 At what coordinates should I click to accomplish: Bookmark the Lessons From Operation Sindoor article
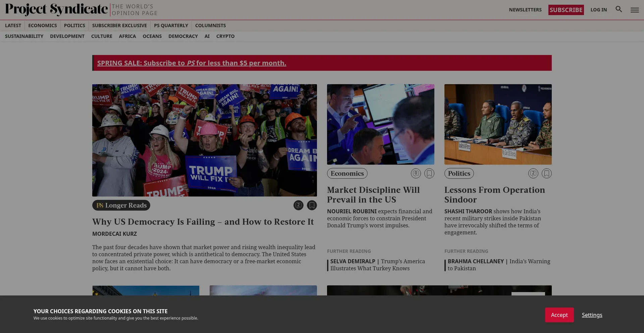click(x=547, y=173)
